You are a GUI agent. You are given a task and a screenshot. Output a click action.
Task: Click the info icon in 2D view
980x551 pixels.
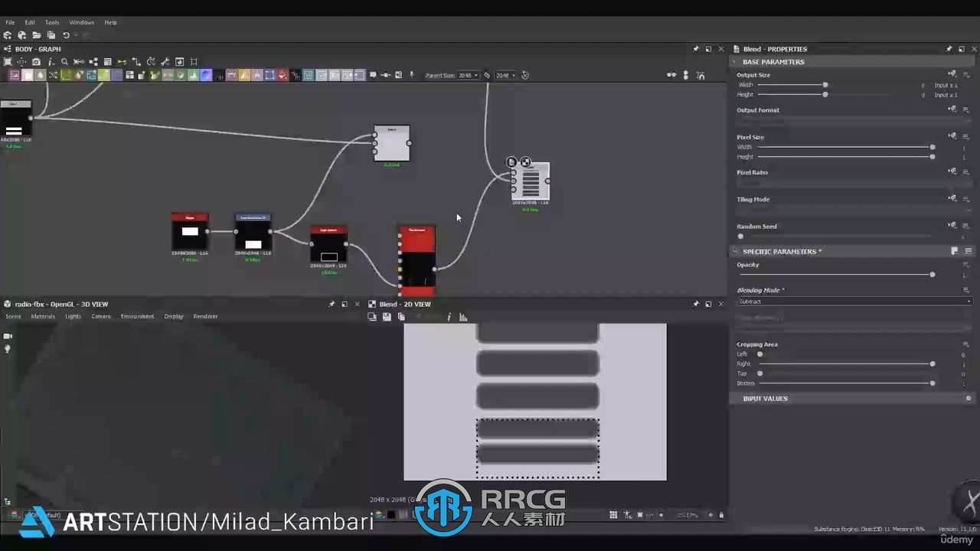click(449, 317)
